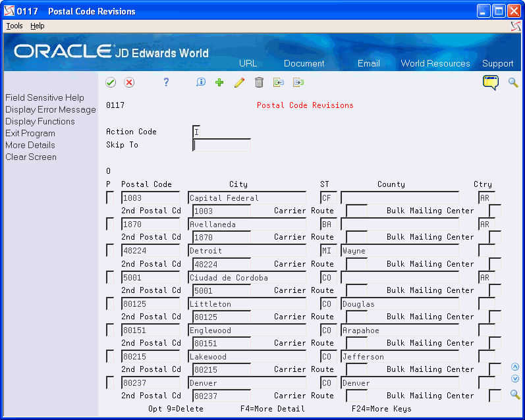Click the County field Jefferson

point(399,356)
